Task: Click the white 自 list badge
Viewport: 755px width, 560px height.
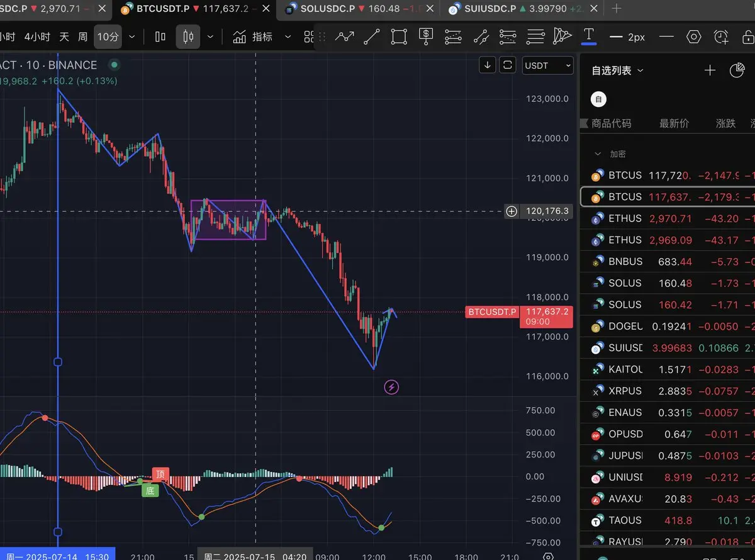Action: click(x=598, y=99)
